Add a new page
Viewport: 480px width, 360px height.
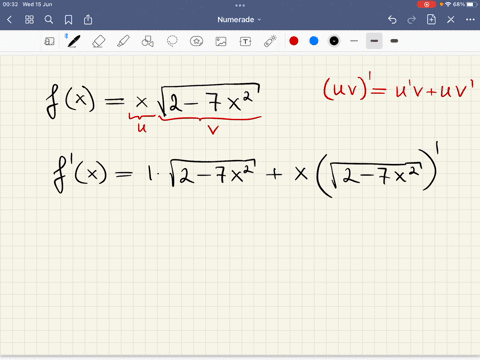(x=431, y=19)
